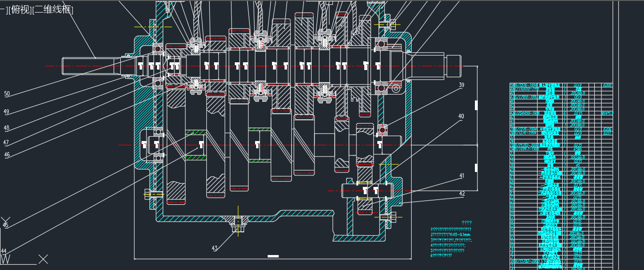Select part callout number 42
644x270 pixels.
click(462, 193)
